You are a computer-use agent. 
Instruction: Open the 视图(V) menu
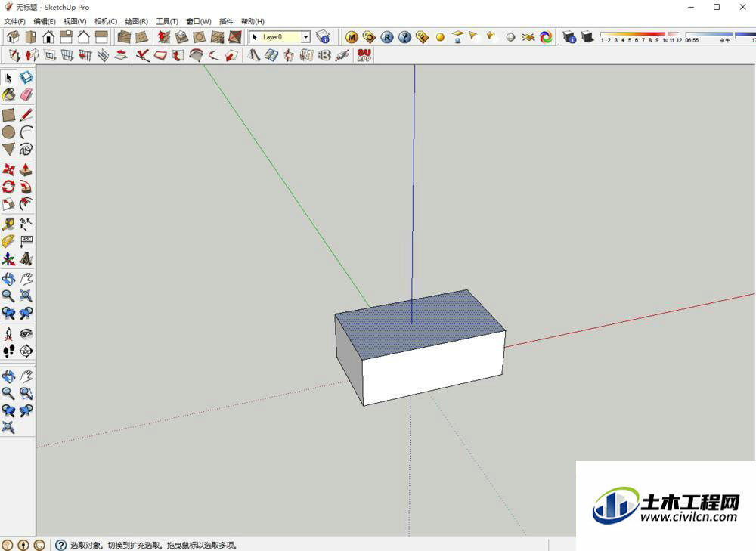(75, 21)
